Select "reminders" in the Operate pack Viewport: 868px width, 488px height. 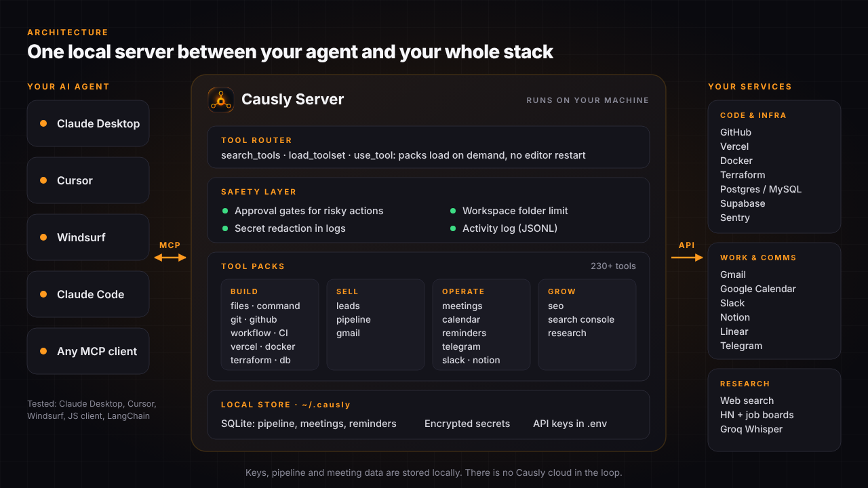pos(465,333)
